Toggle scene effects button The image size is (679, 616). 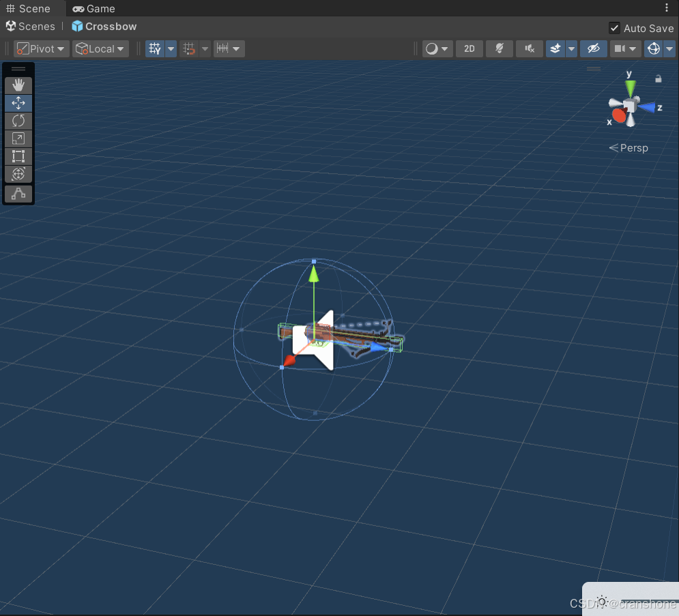[x=555, y=49]
